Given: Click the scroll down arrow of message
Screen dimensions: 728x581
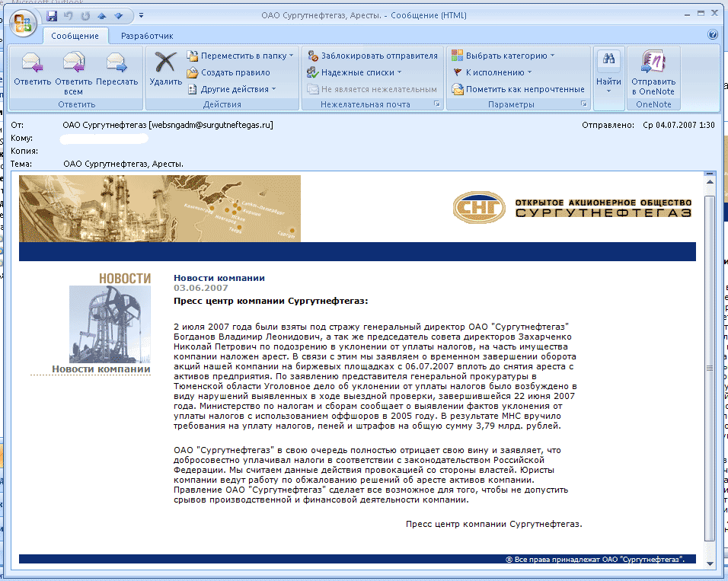Looking at the screenshot, I should [x=710, y=563].
